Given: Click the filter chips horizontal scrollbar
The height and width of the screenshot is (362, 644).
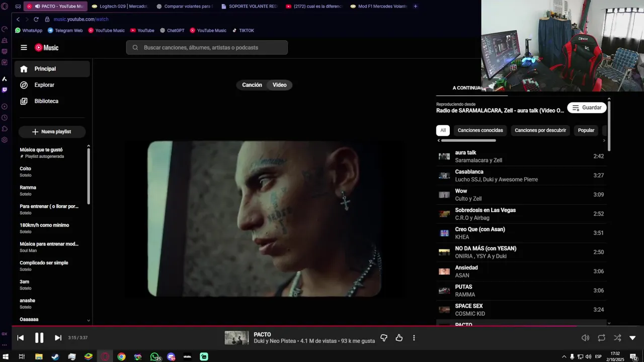Looking at the screenshot, I should [x=468, y=141].
